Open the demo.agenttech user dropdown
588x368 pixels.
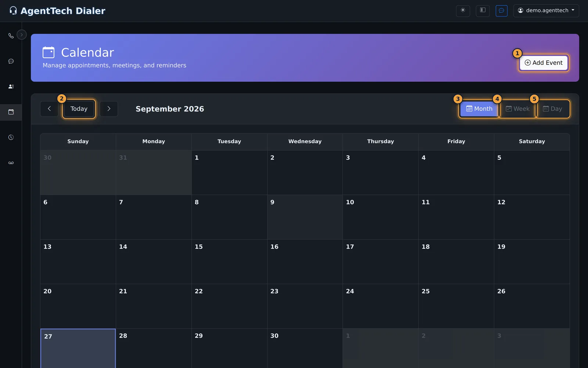click(x=546, y=11)
